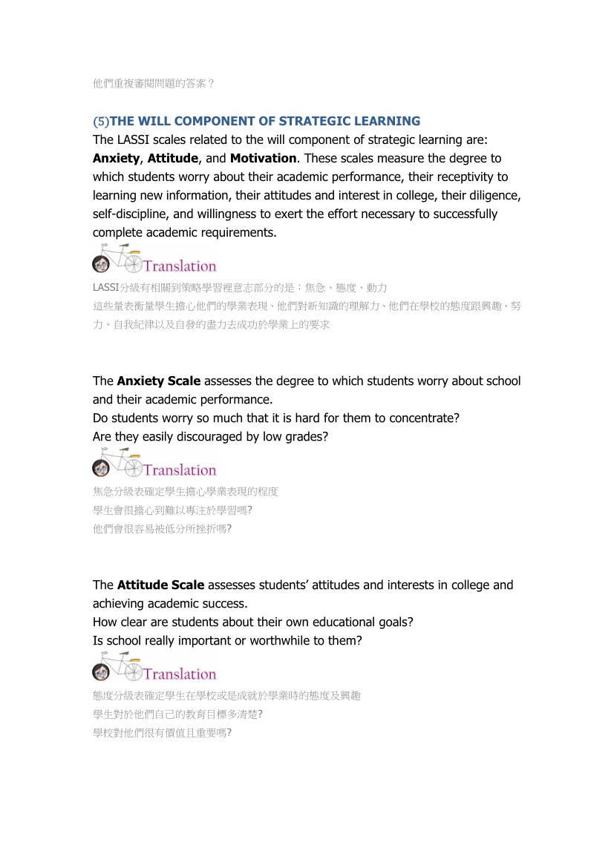The width and height of the screenshot is (614, 868).
Task: Click the Translation logo text under the will component paragraph
Action: tap(180, 266)
